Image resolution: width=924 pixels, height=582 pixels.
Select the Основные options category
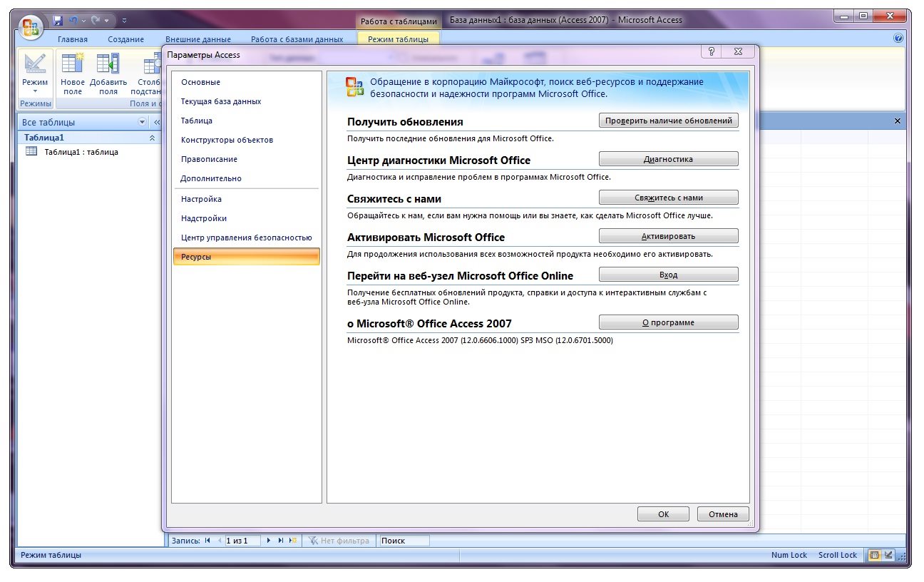click(x=246, y=82)
